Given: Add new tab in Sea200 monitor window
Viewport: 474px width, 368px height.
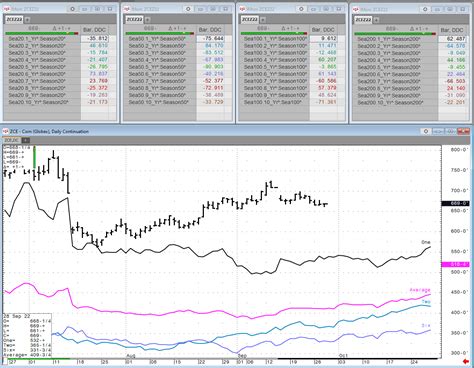Looking at the screenshot, I should point(376,20).
